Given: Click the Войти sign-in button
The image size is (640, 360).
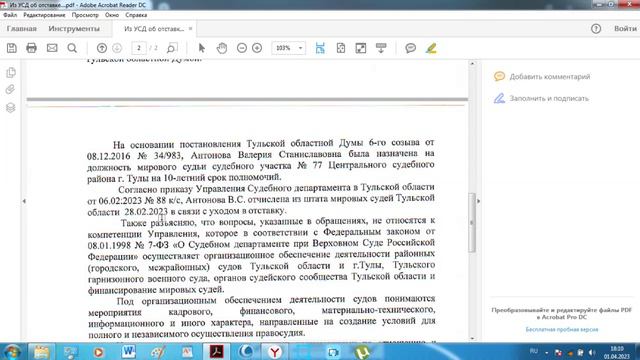Looking at the screenshot, I should (625, 29).
